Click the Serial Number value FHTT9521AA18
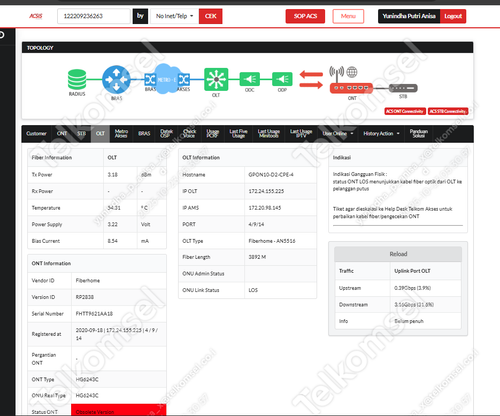Viewport: 500px width, 416px height. 94,314
